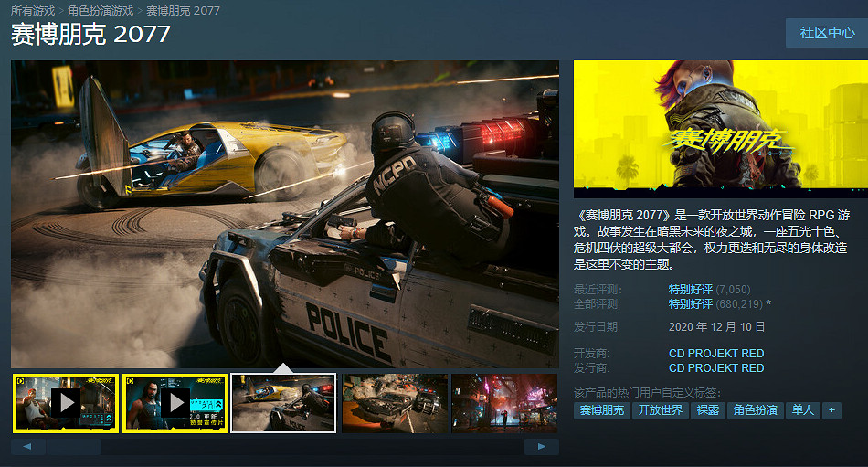Select the 赛博朋克 tag

tap(602, 410)
